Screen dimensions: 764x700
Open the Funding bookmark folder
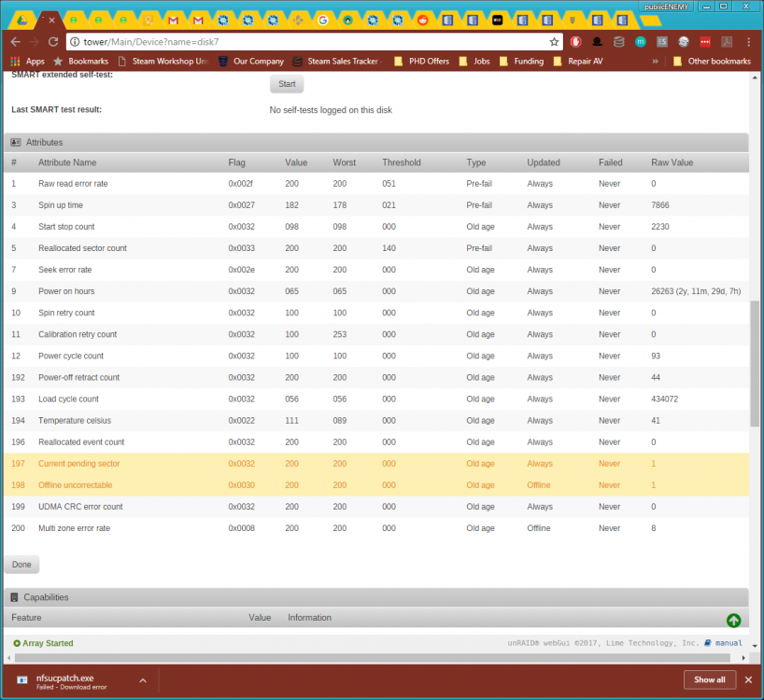(521, 62)
